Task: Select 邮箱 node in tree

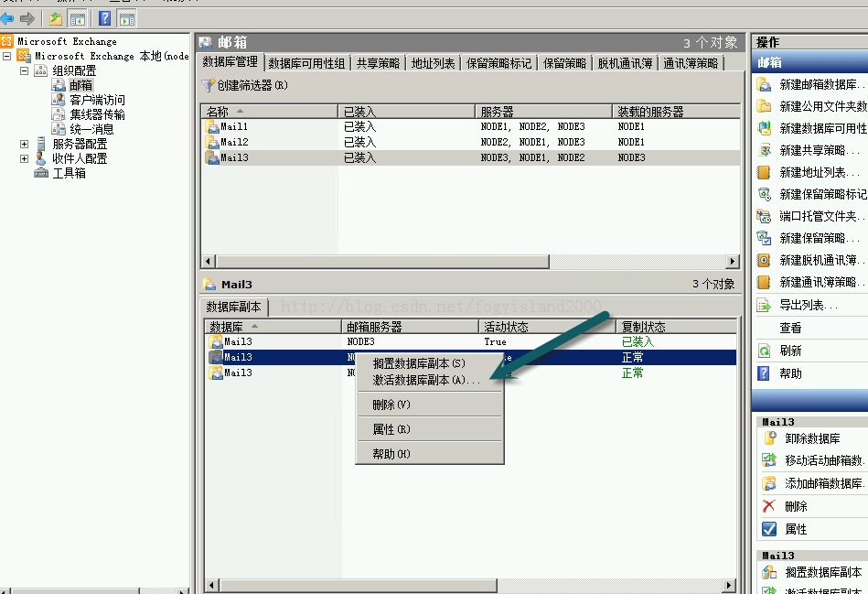Action: pos(80,85)
